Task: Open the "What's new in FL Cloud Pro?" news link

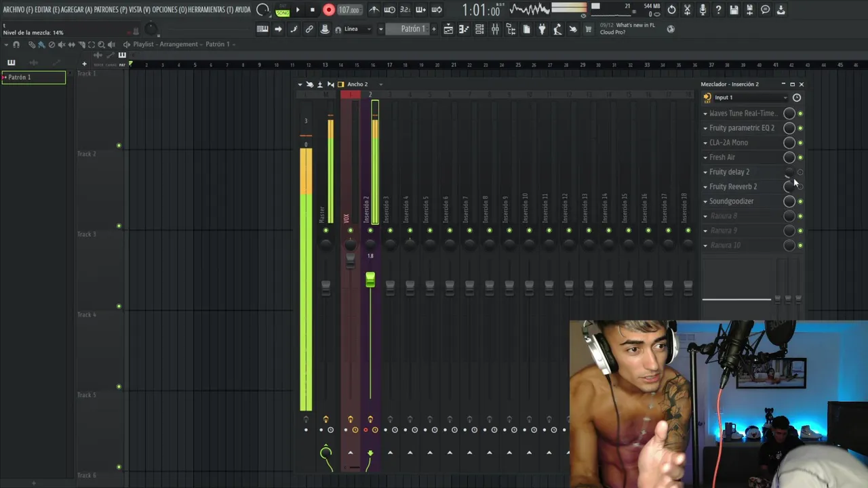Action: pos(627,28)
